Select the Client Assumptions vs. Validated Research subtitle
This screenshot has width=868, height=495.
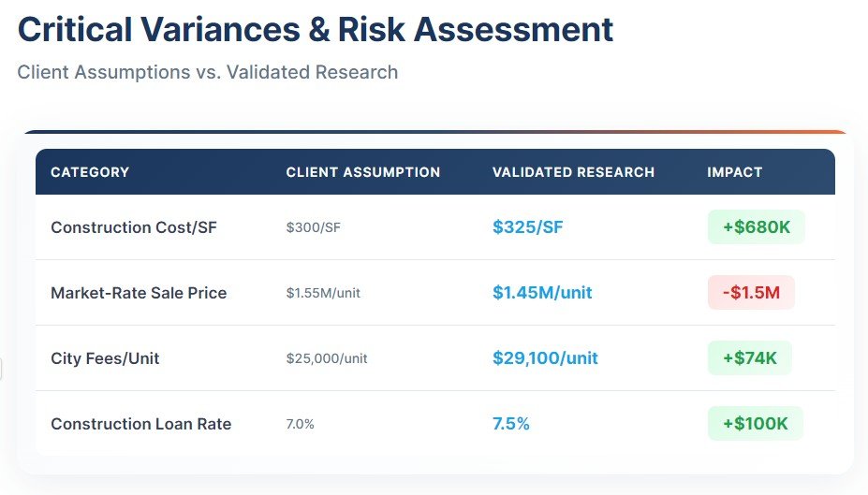coord(208,72)
